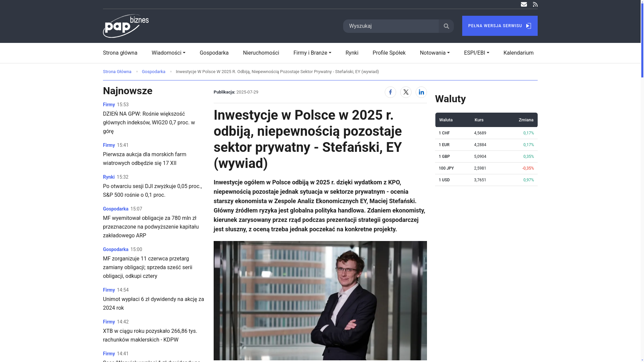Open Unimot dywidenda news item
644x362 pixels.
(153, 304)
